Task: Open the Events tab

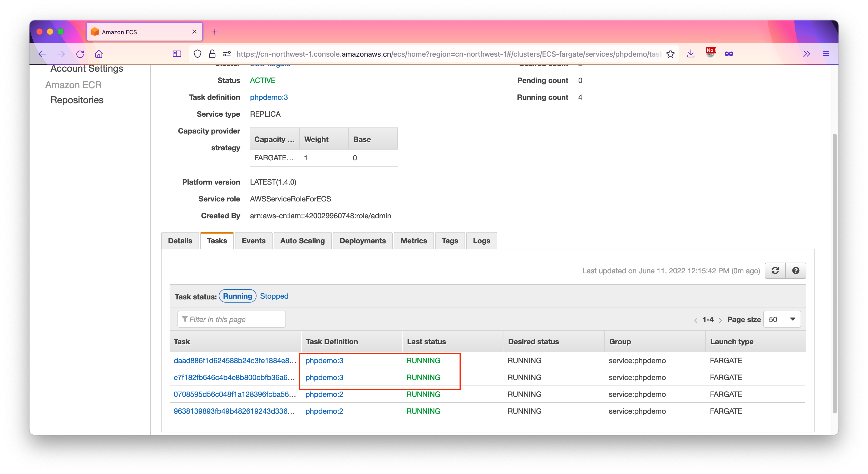Action: [x=254, y=241]
